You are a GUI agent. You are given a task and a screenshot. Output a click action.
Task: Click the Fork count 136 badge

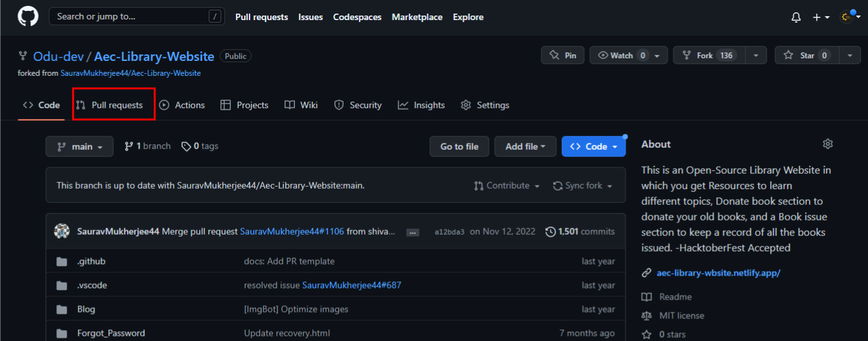727,56
